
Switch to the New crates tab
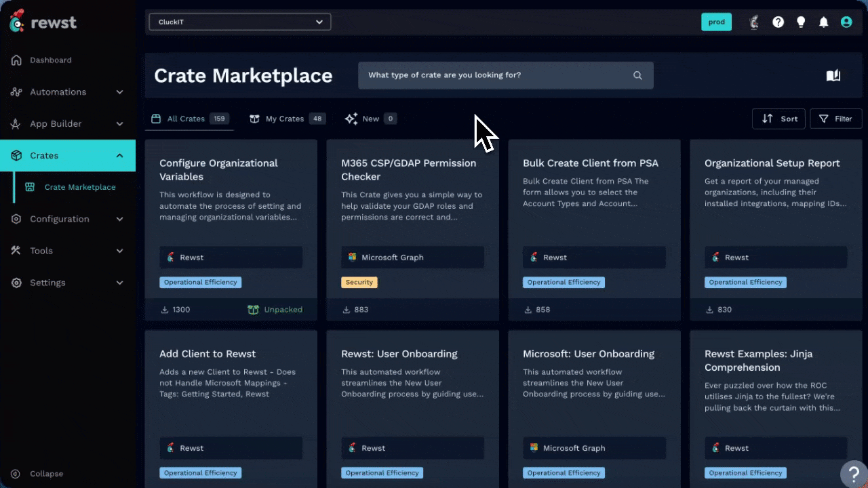(x=370, y=119)
